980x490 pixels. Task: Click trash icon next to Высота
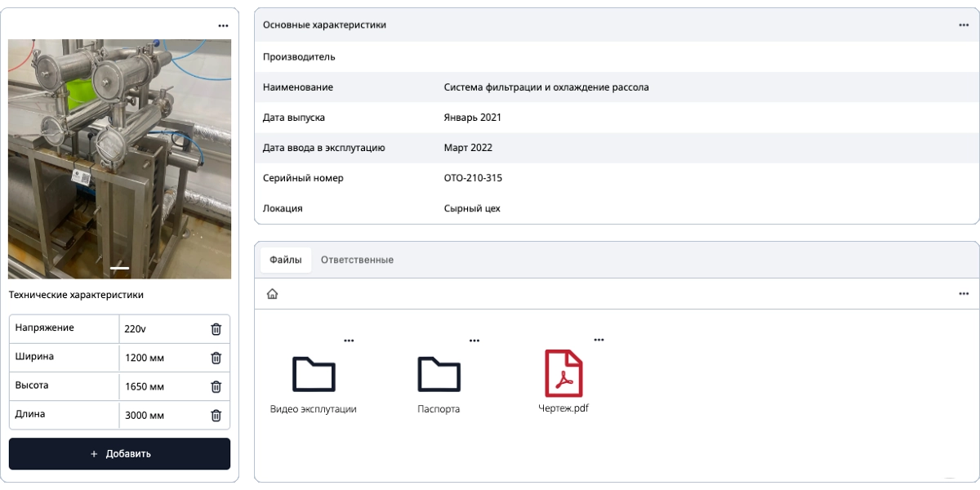(x=216, y=386)
